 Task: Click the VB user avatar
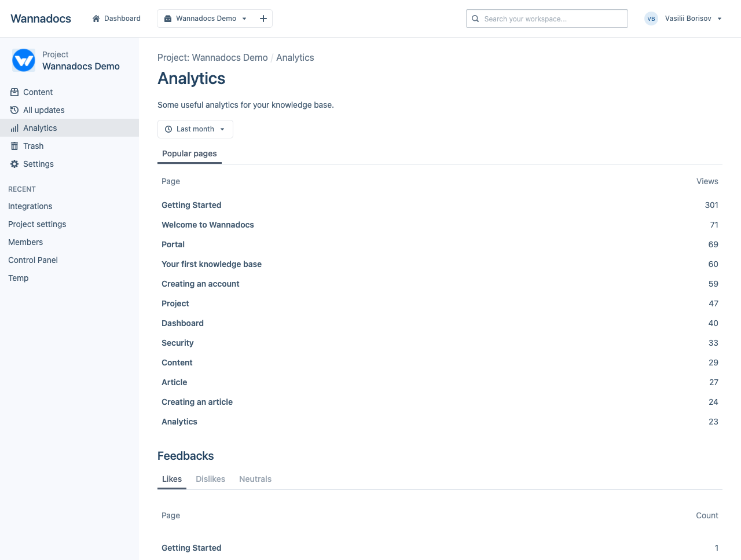tap(651, 19)
